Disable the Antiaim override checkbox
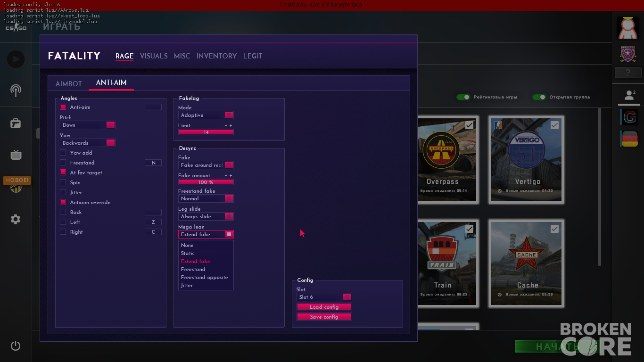This screenshot has height=362, width=644. pyautogui.click(x=63, y=202)
